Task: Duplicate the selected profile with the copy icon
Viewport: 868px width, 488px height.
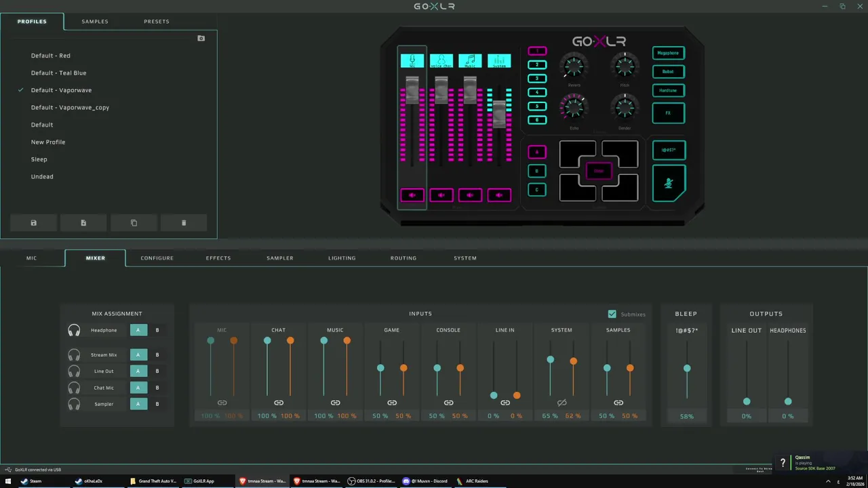Action: [134, 223]
